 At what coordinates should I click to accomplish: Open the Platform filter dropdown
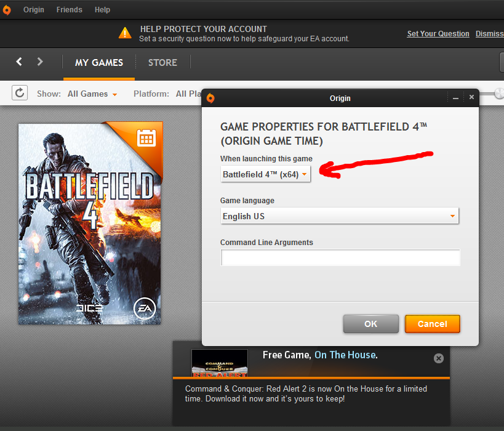[x=188, y=94]
